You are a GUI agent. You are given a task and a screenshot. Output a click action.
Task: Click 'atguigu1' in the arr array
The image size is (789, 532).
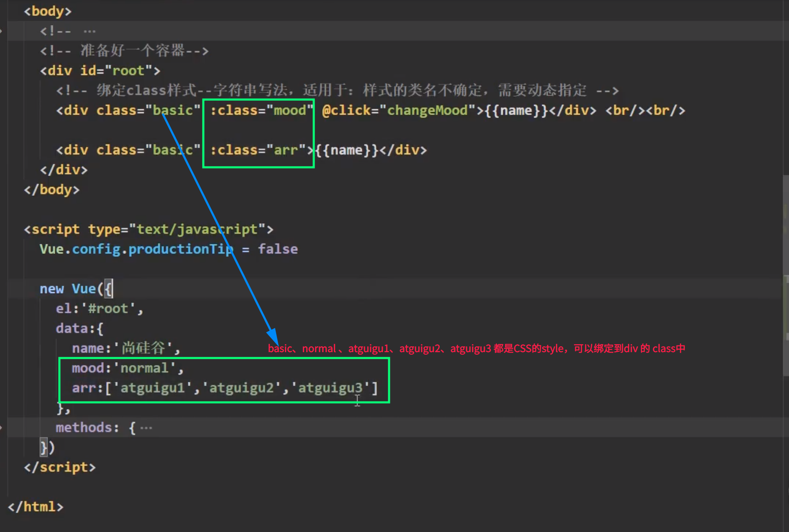pyautogui.click(x=153, y=388)
